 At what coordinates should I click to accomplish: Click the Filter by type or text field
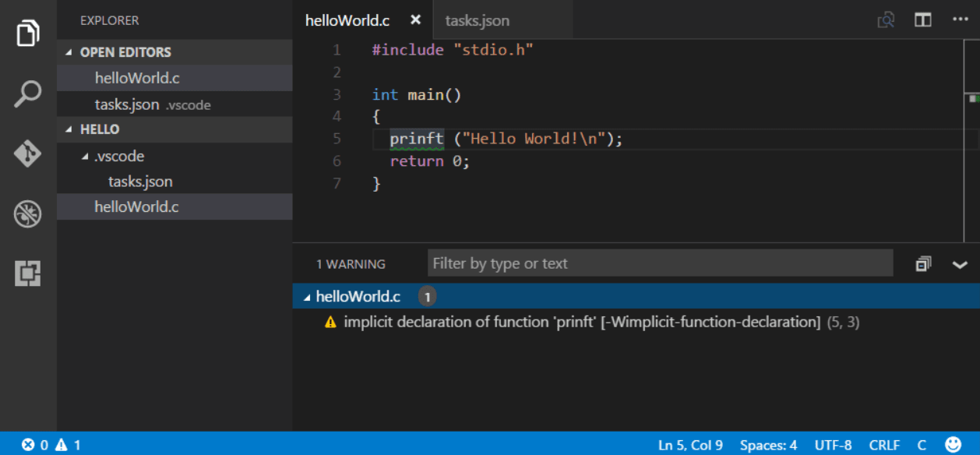[660, 263]
